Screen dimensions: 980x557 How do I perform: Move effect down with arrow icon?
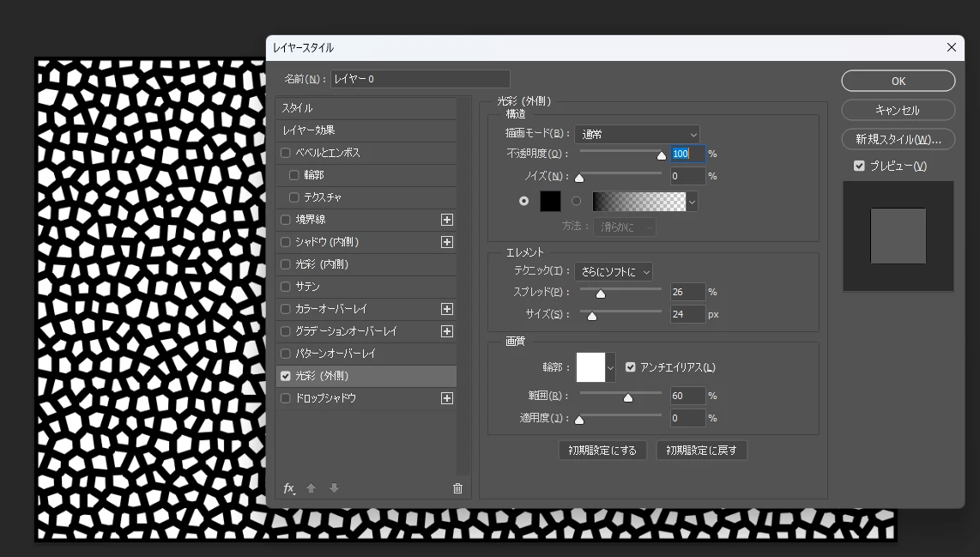pyautogui.click(x=335, y=488)
